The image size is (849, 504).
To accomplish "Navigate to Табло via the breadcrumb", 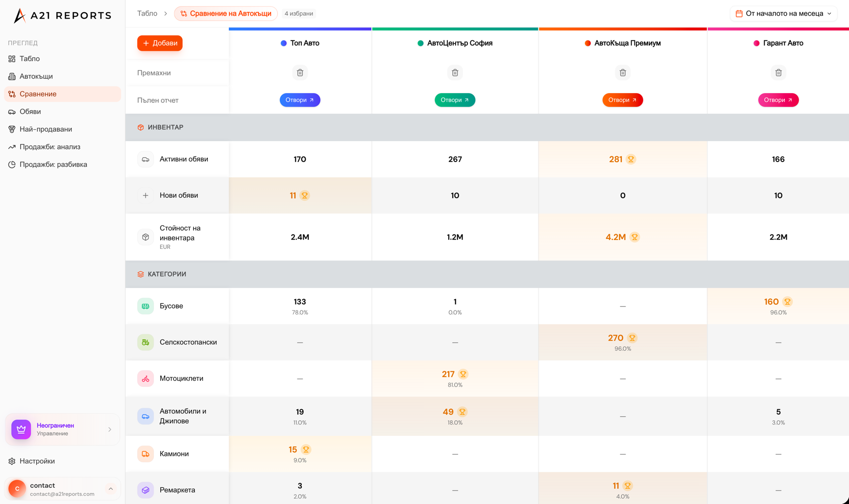I will point(146,13).
